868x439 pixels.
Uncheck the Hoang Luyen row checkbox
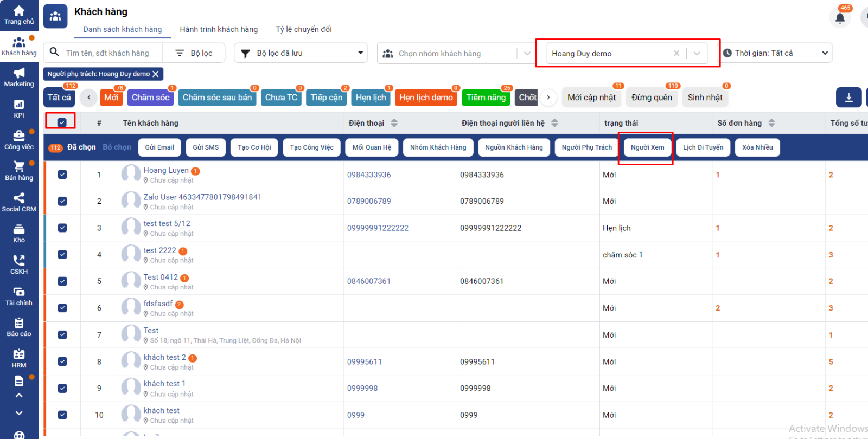point(62,175)
